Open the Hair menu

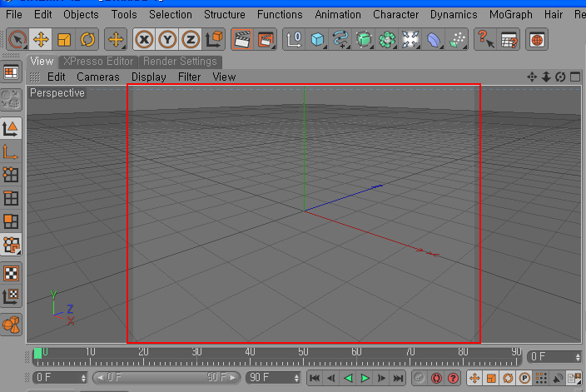553,15
